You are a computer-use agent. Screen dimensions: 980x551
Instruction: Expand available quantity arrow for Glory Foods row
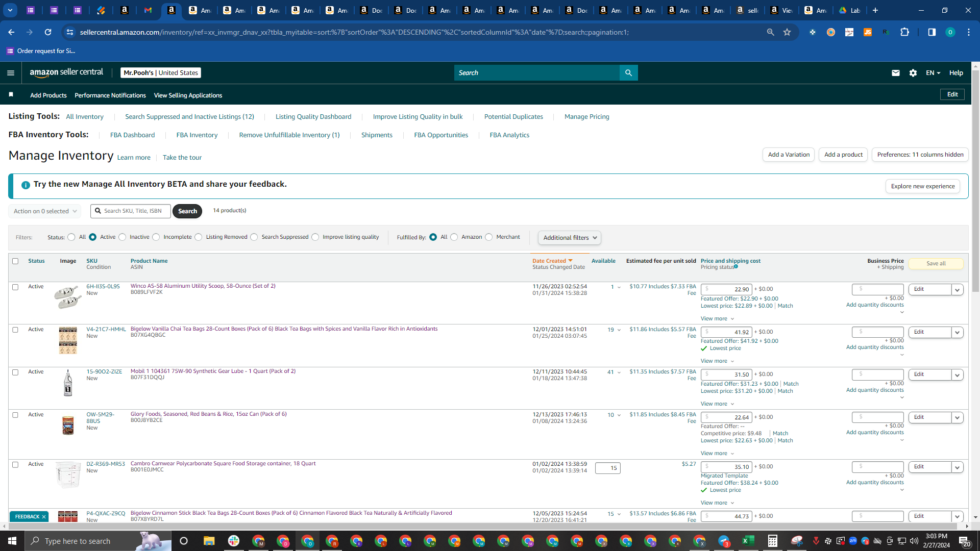619,415
